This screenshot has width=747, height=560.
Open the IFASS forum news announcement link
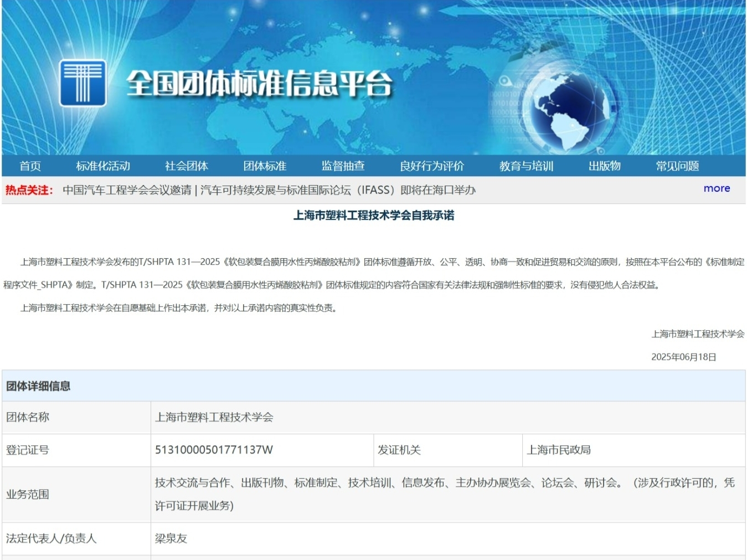(274, 190)
